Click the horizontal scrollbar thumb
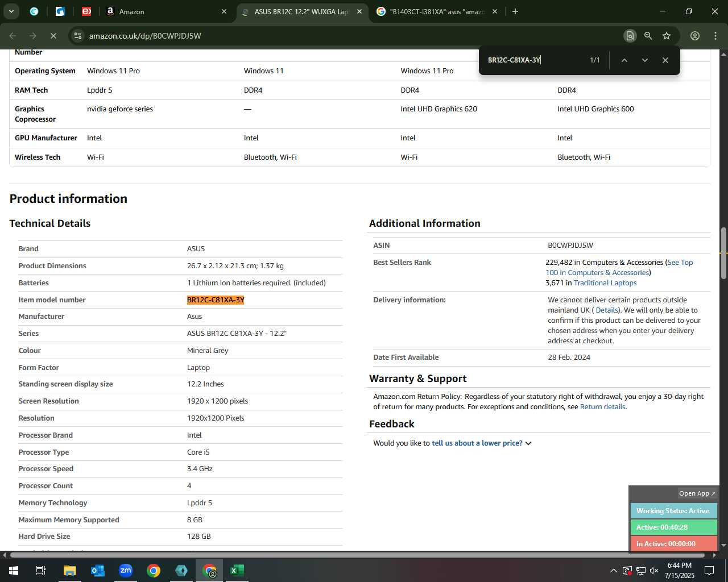The image size is (728, 582). (x=357, y=555)
